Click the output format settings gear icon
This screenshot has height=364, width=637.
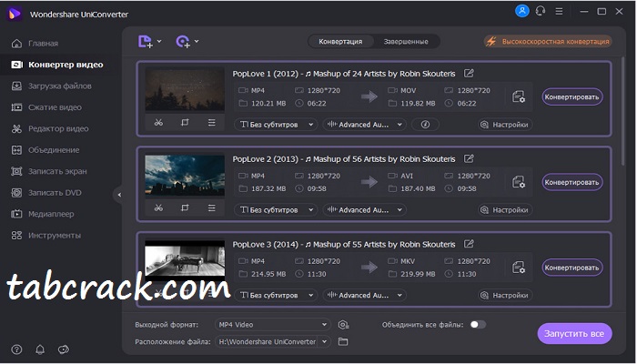coord(343,325)
